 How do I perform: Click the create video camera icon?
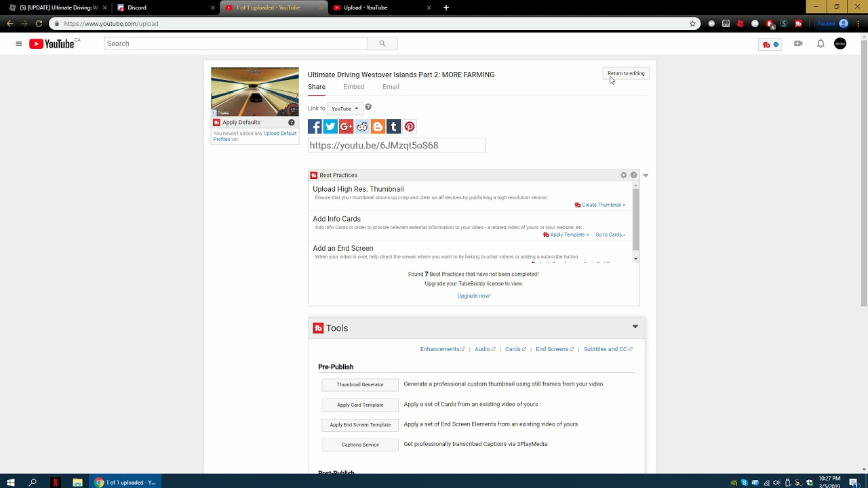click(798, 43)
